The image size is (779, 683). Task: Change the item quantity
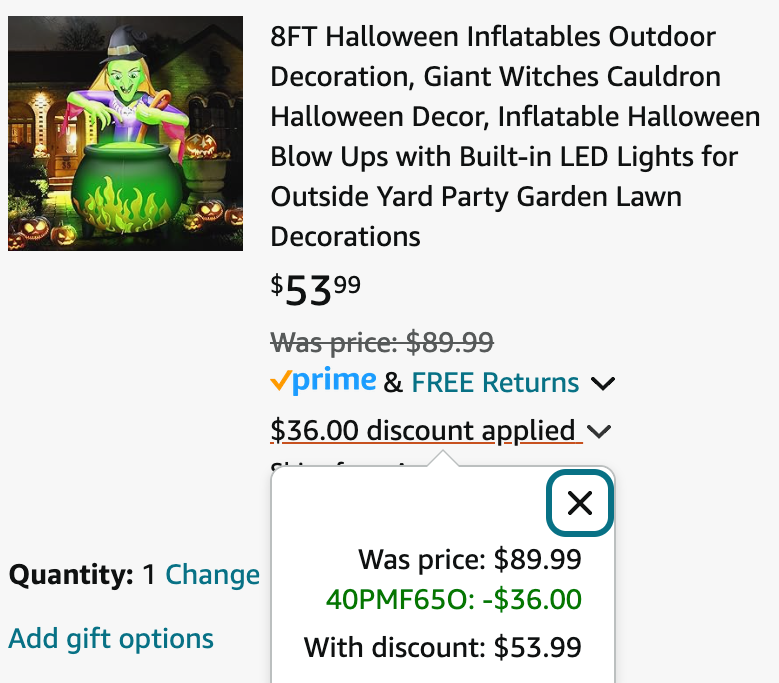click(212, 575)
